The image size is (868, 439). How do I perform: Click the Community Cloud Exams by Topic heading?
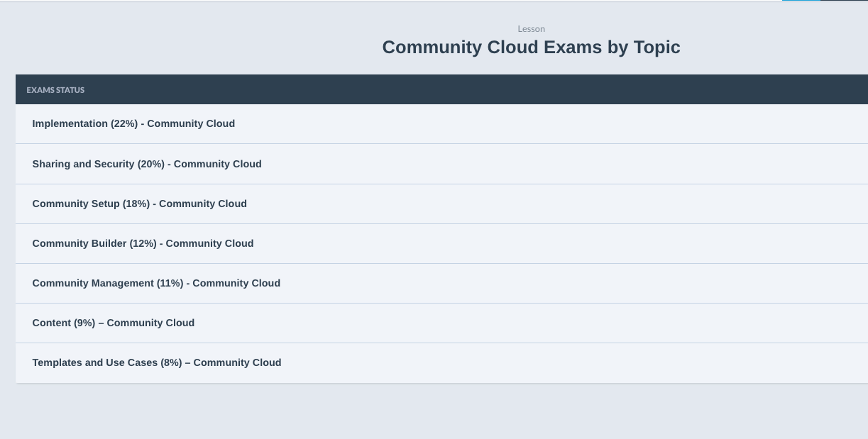point(531,48)
